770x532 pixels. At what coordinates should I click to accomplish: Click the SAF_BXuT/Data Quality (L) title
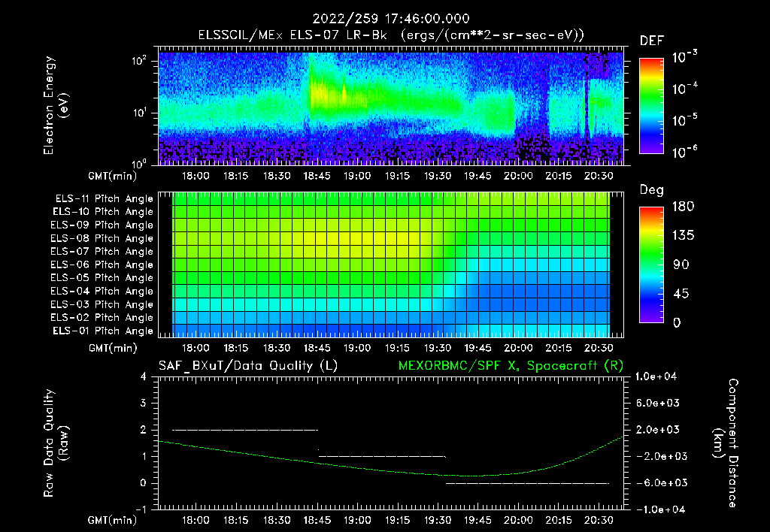coord(248,366)
